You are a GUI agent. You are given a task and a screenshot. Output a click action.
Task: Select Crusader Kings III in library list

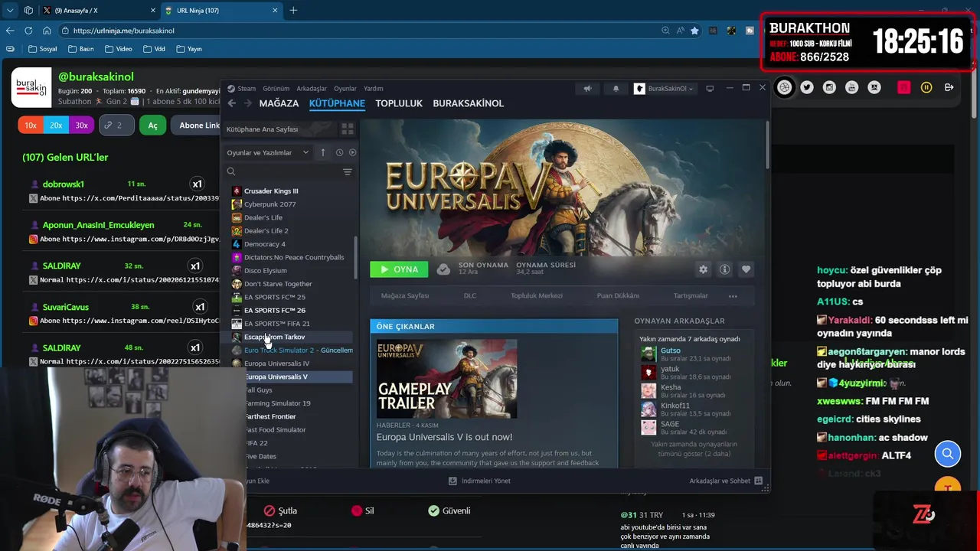[271, 191]
